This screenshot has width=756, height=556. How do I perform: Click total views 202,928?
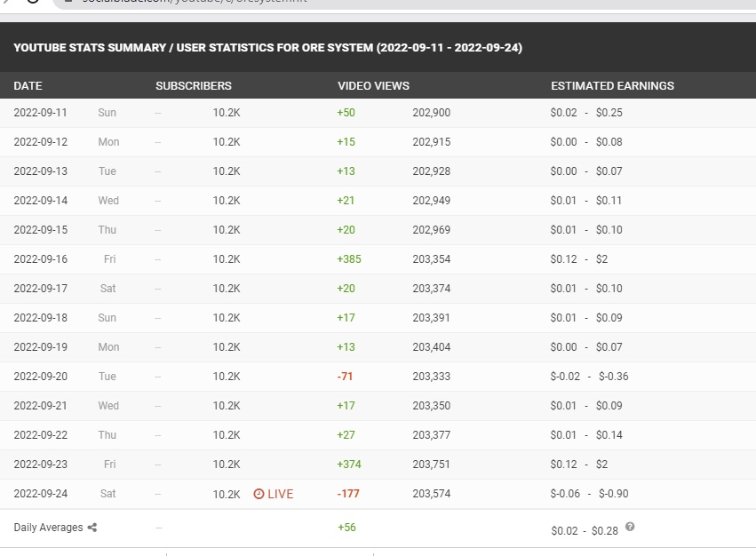(x=432, y=171)
